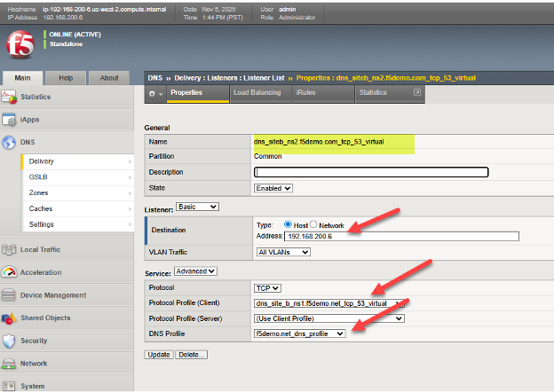554x392 pixels.
Task: Select the Network destination type
Action: click(313, 225)
